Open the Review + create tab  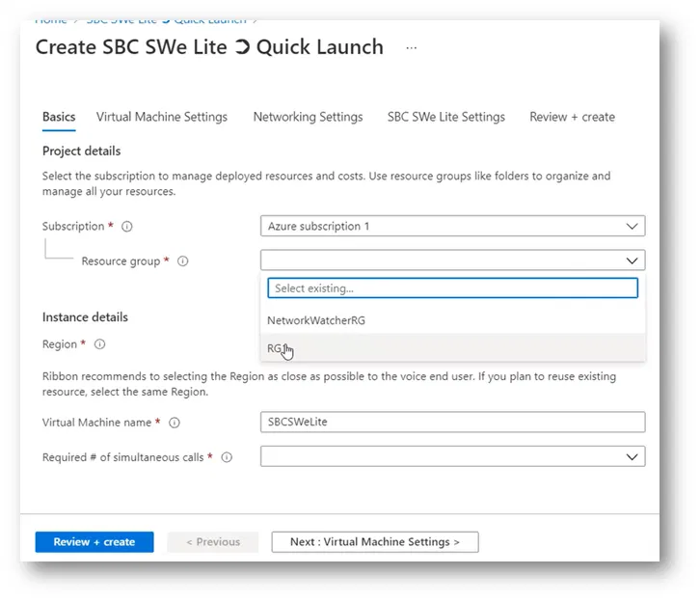coord(572,117)
